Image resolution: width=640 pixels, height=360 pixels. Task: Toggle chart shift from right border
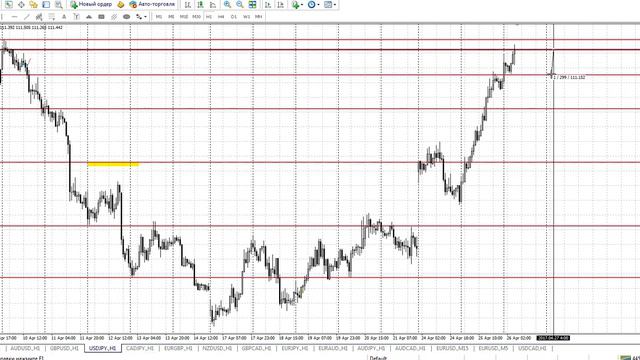[x=280, y=4]
